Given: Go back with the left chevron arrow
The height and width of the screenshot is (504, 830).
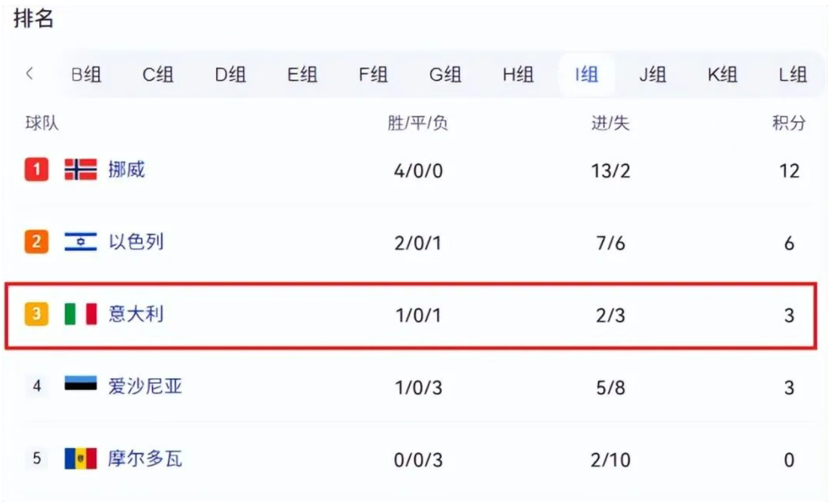Looking at the screenshot, I should (x=29, y=74).
